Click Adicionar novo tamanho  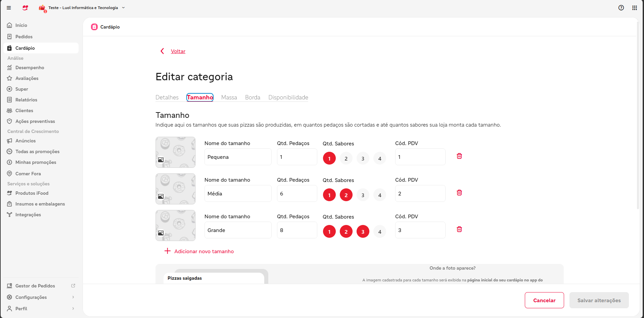[x=199, y=251]
